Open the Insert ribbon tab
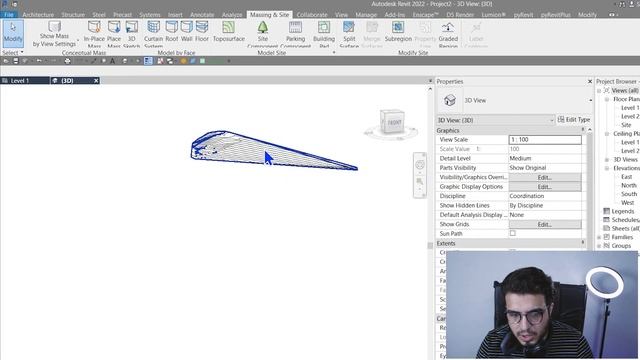This screenshot has height=360, width=640. 175,15
